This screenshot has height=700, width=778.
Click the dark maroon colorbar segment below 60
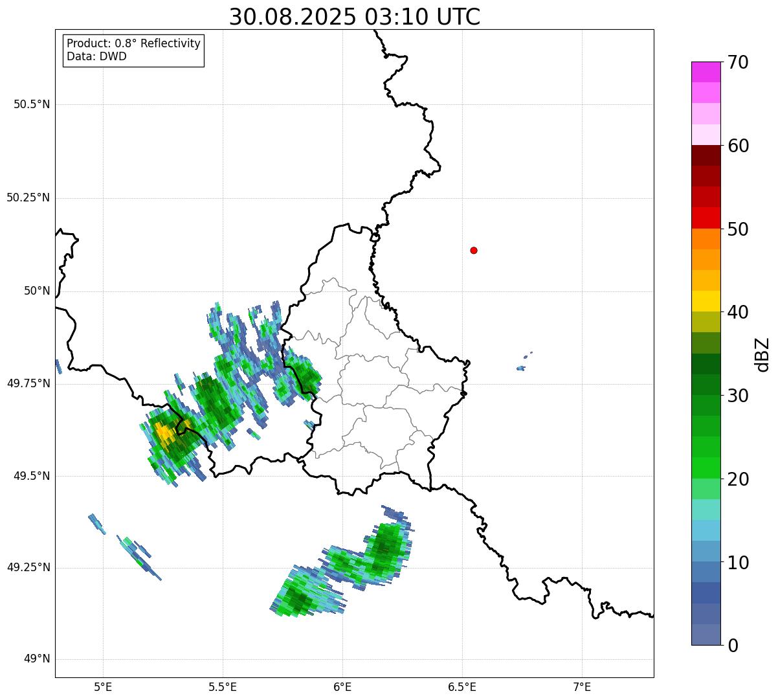tap(706, 155)
